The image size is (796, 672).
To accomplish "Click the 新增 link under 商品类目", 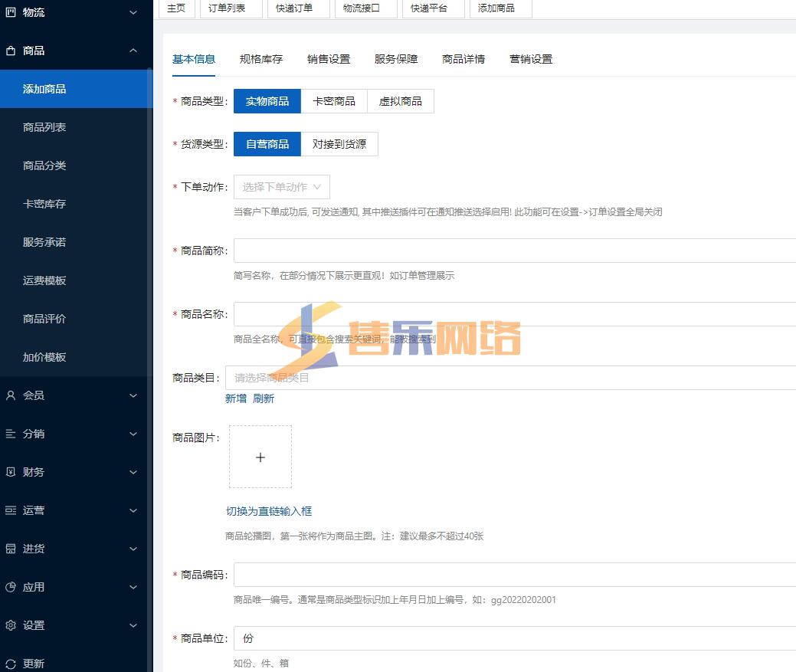I will pyautogui.click(x=235, y=398).
